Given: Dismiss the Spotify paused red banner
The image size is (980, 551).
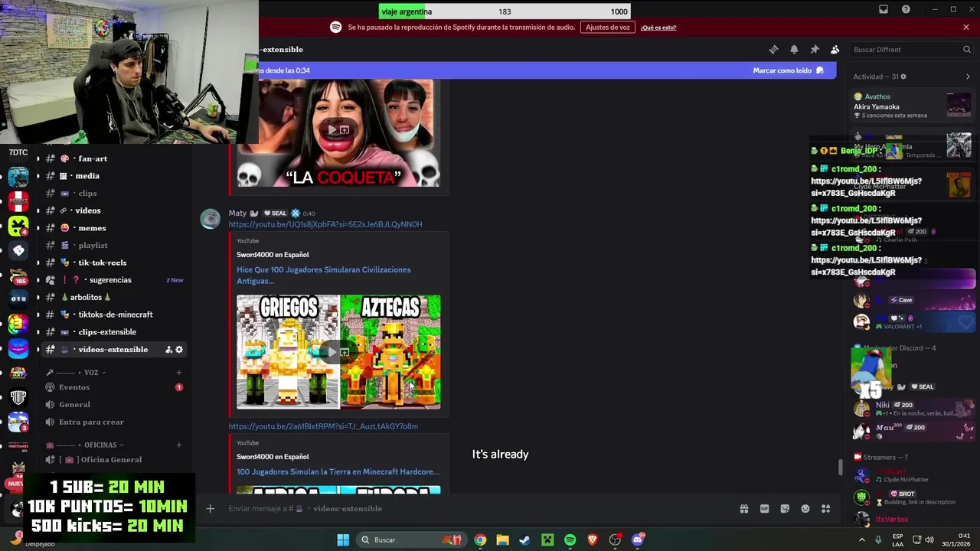Looking at the screenshot, I should coord(966,28).
